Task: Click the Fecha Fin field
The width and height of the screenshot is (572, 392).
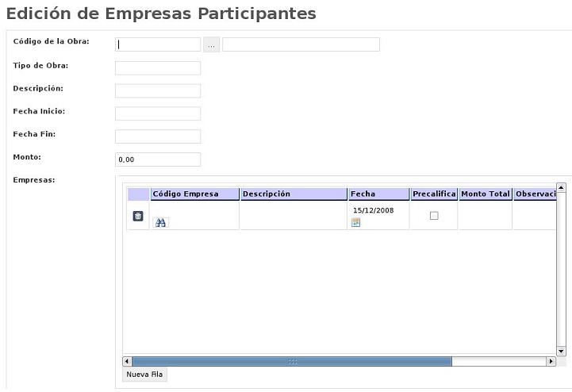Action: pyautogui.click(x=158, y=136)
